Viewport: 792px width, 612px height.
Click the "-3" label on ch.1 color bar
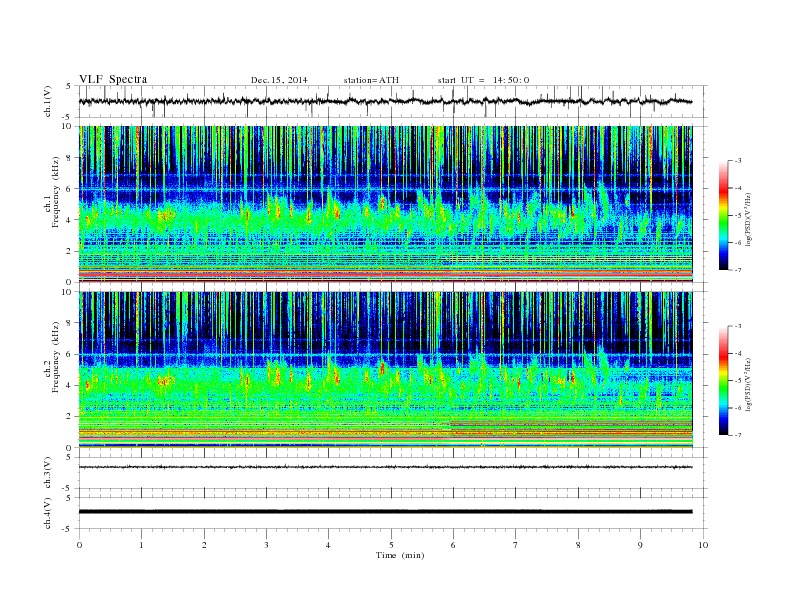(737, 161)
